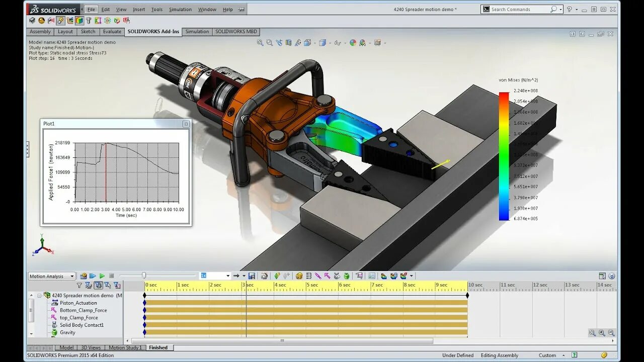Click the Spring icon in motion toolbar
Viewport: 644px width, 362px height.
(309, 276)
